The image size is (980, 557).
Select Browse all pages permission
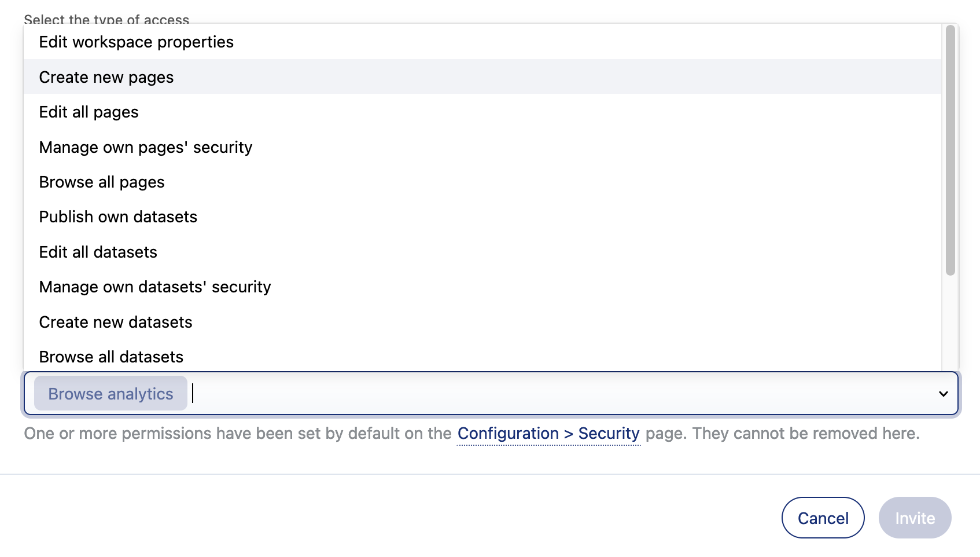[x=102, y=182]
